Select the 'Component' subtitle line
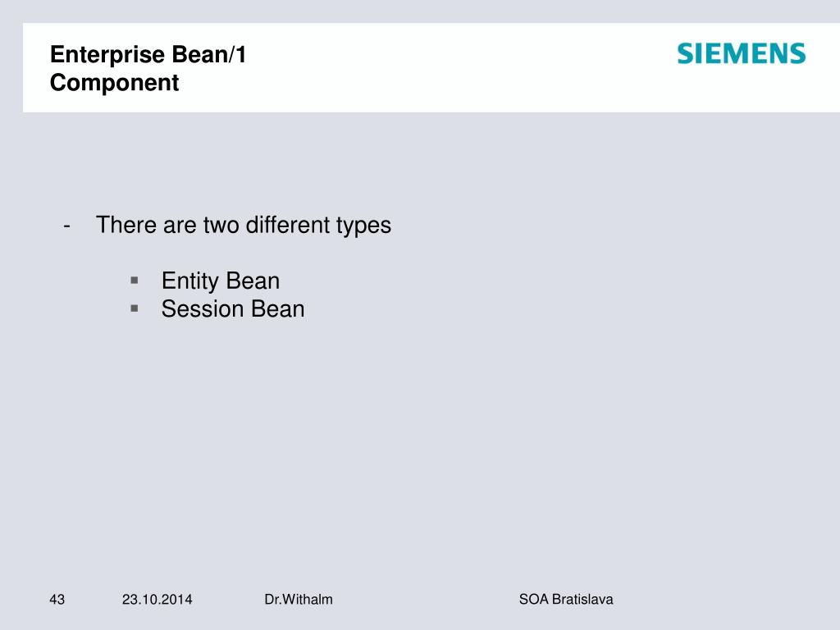 coord(114,83)
